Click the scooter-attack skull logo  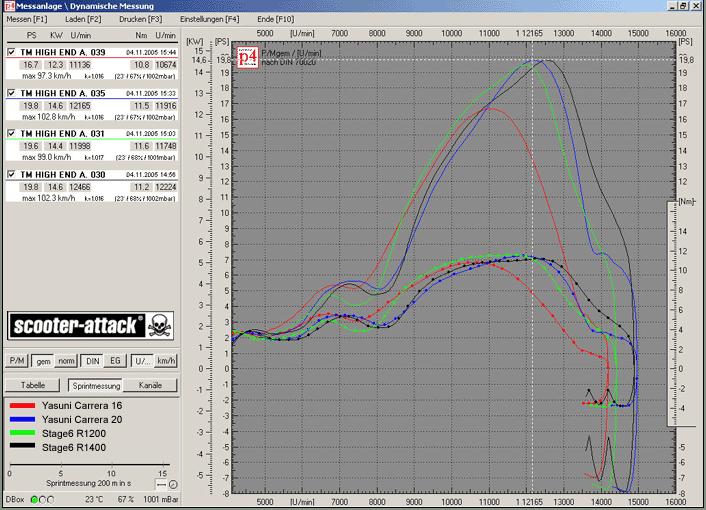tap(89, 326)
